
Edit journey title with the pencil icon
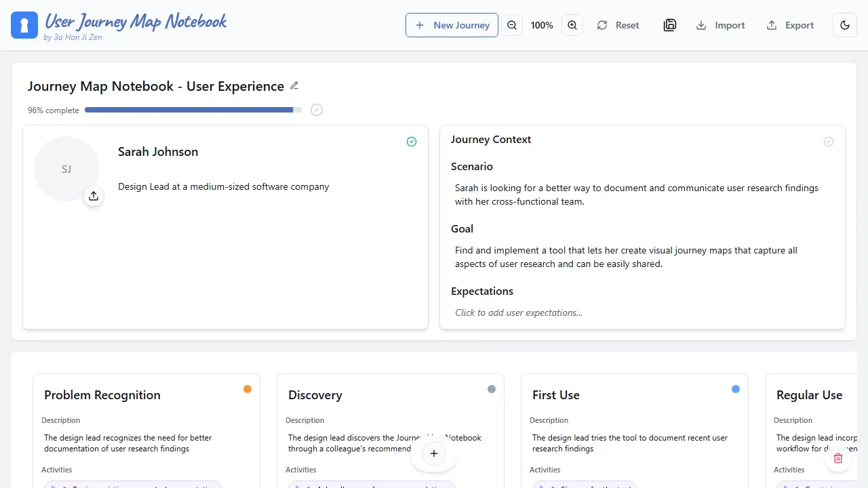294,85
